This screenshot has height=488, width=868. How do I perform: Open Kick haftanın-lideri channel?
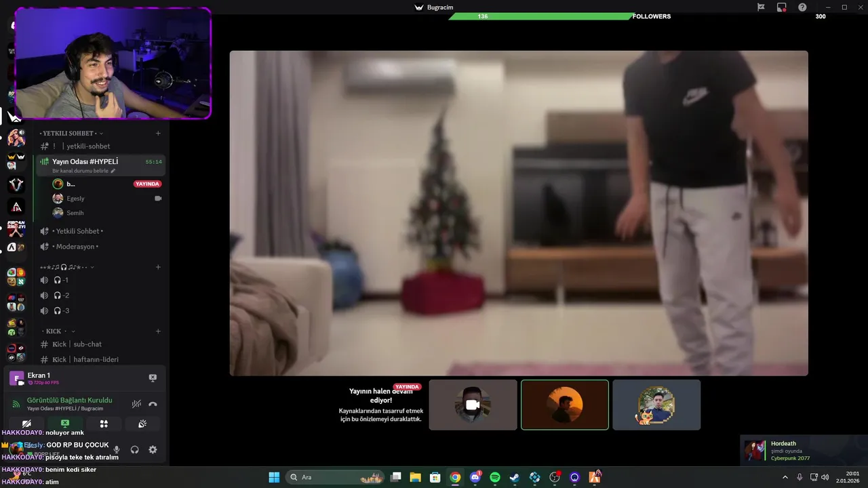[x=100, y=359]
